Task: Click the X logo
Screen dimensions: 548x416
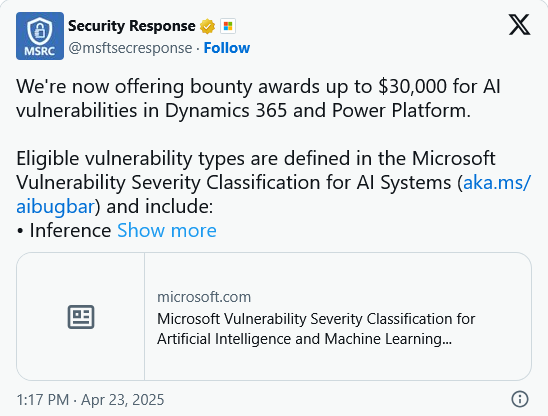Action: coord(519,24)
